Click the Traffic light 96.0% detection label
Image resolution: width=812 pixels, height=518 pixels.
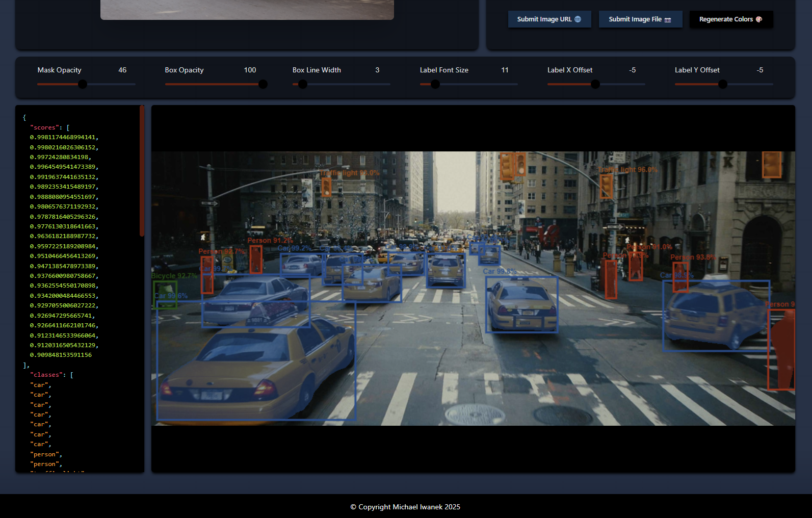click(627, 170)
